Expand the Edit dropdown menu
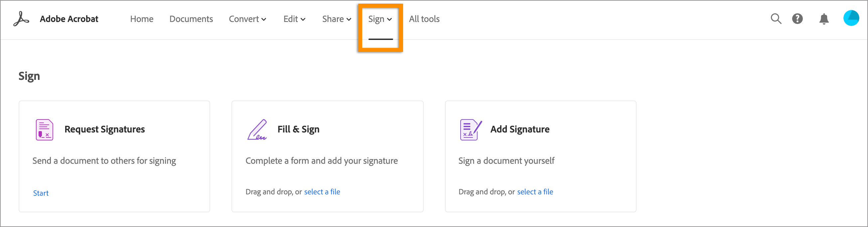Viewport: 868px width, 227px height. coord(294,19)
